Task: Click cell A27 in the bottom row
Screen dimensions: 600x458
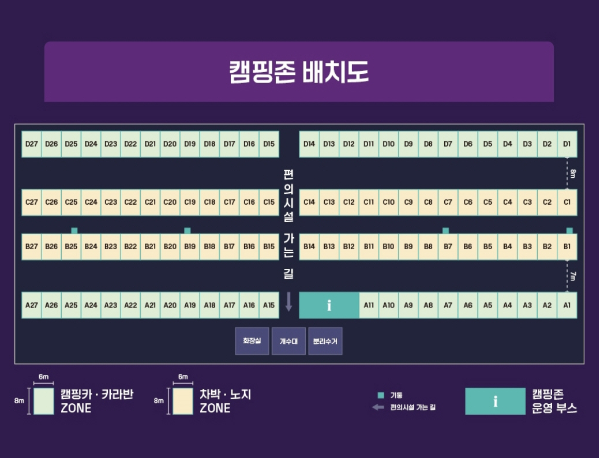Action: tap(31, 305)
